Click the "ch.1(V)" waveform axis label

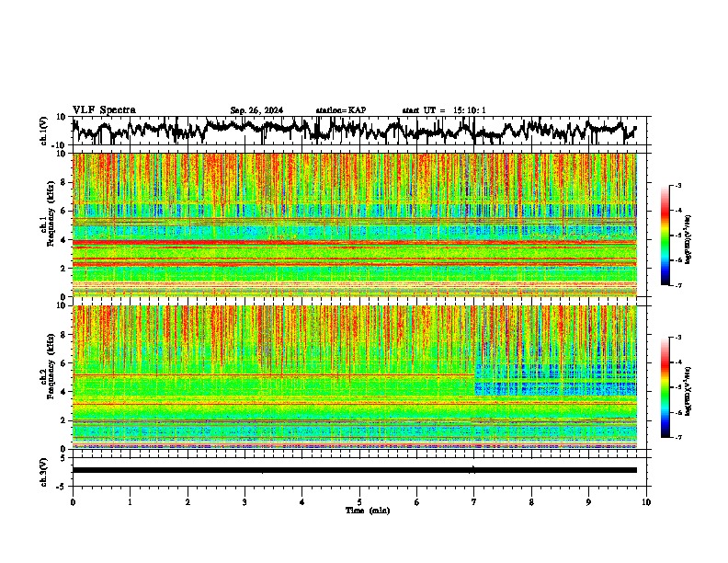click(x=44, y=131)
